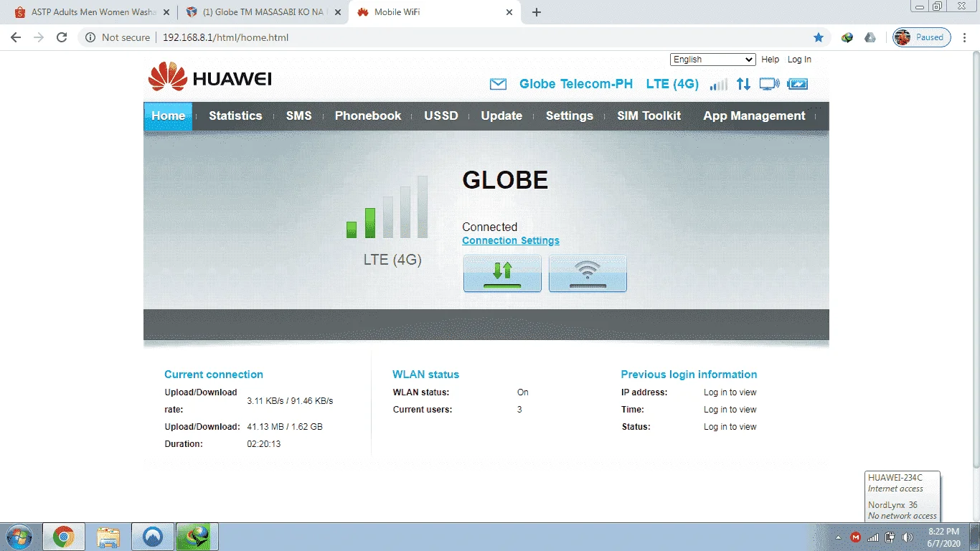Open the SMS envelope icon in header

coord(498,85)
